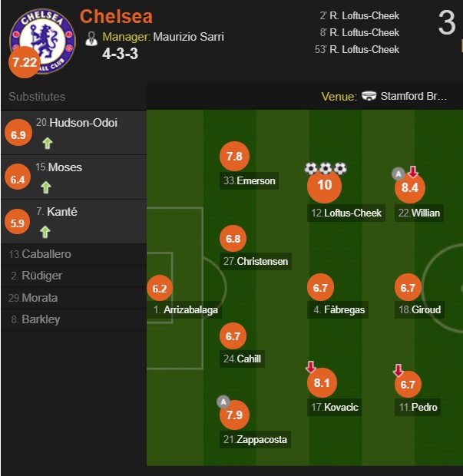Click Pedro's red substituted-off arrow

pyautogui.click(x=399, y=370)
